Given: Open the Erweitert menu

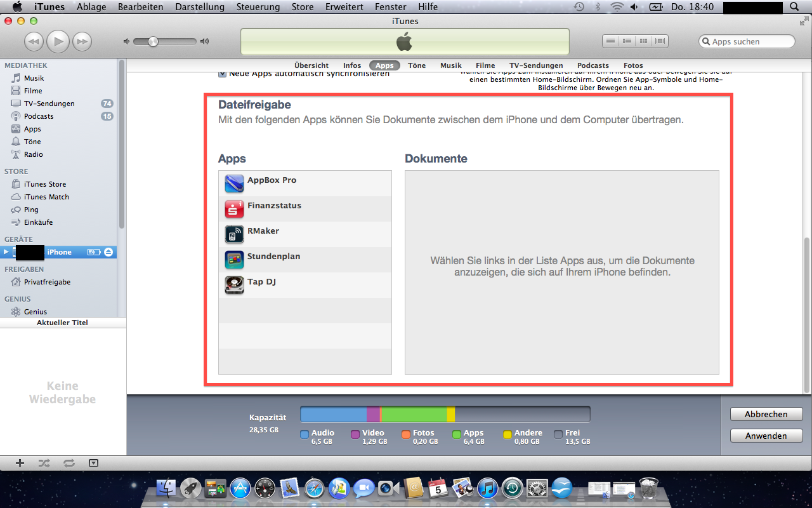Looking at the screenshot, I should click(345, 7).
